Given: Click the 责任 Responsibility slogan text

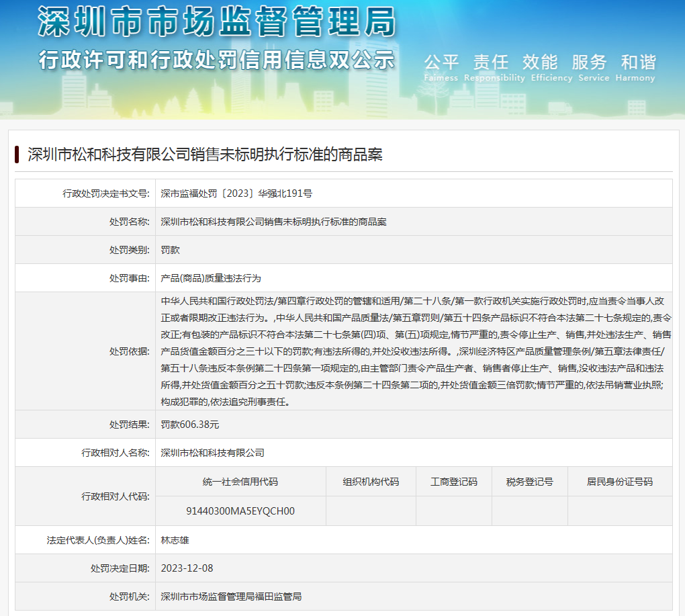Looking at the screenshot, I should pos(494,68).
